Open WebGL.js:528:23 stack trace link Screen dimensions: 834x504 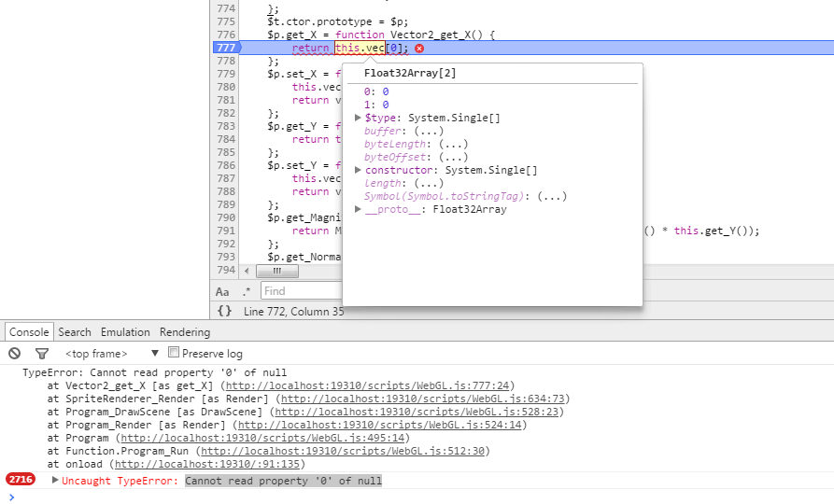pos(417,412)
